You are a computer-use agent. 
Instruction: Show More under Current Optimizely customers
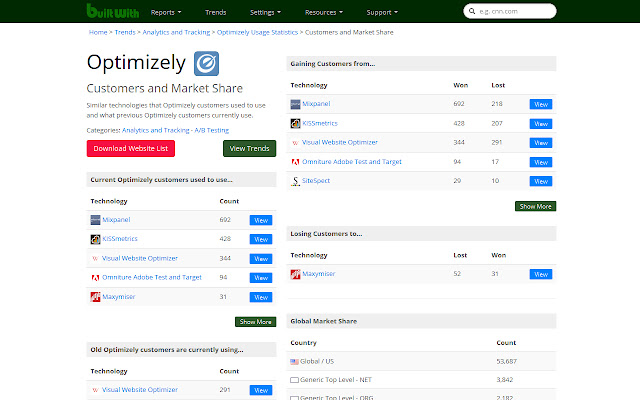click(256, 322)
